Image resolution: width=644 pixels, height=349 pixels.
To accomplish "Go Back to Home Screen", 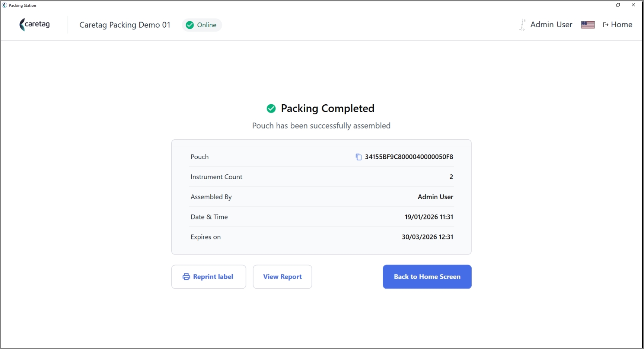I will (x=427, y=277).
